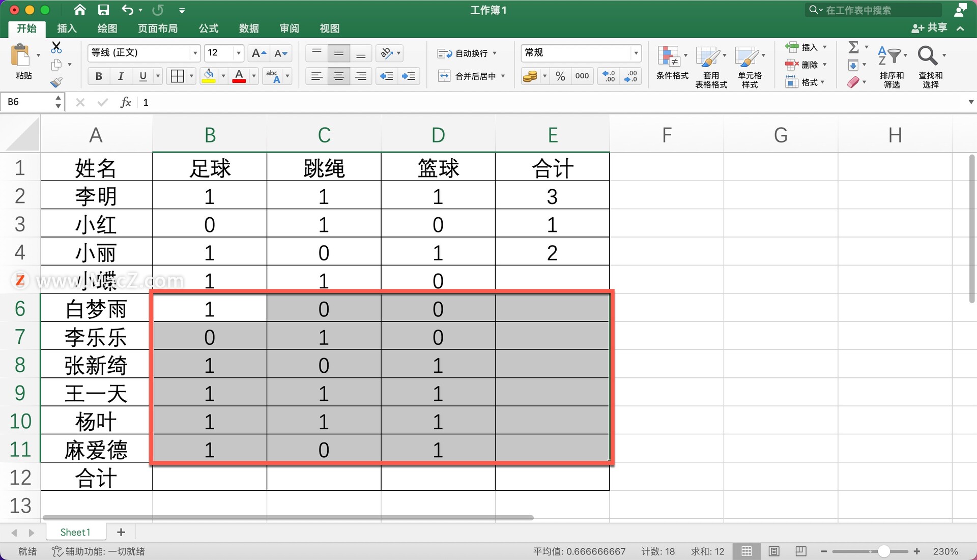The image size is (977, 560).
Task: Open font size dropdown showing 12
Action: tap(238, 53)
